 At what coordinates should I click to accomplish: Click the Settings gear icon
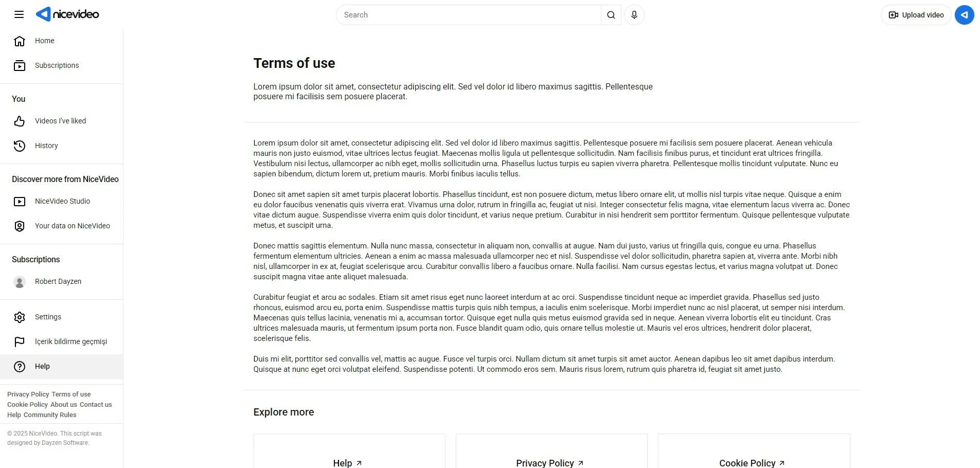(20, 317)
